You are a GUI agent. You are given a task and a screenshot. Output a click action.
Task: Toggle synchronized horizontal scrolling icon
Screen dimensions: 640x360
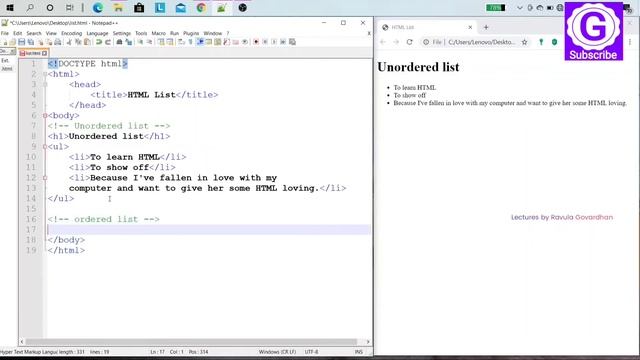point(170,42)
